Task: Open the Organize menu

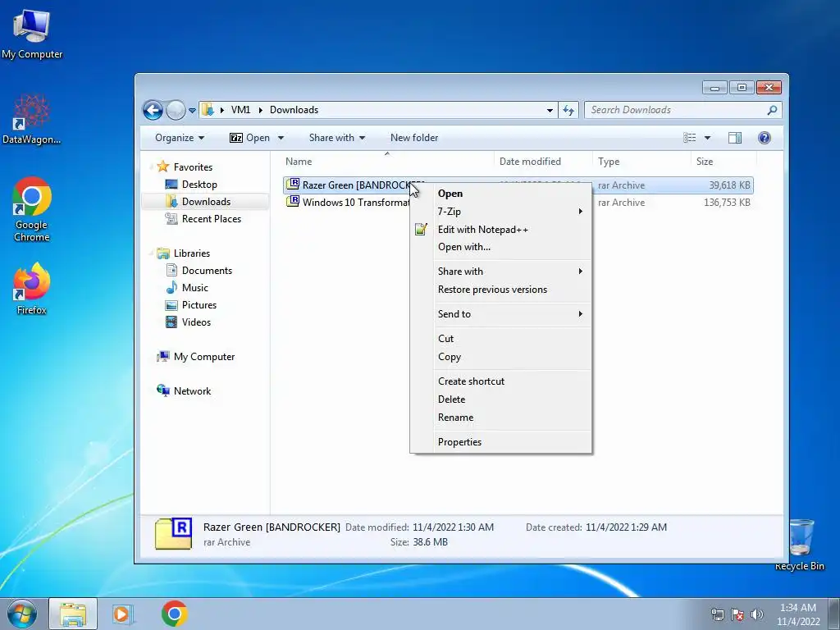Action: [180, 138]
